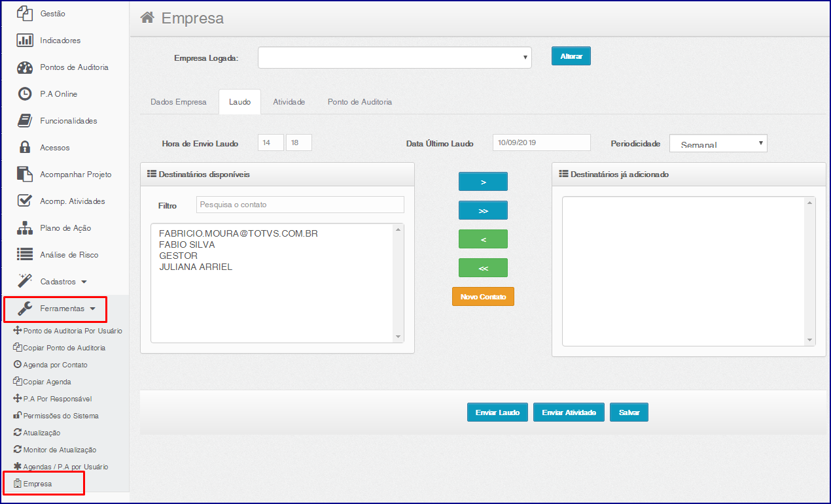Click the Salvar button
Screen dimensions: 831x504
pos(629,412)
